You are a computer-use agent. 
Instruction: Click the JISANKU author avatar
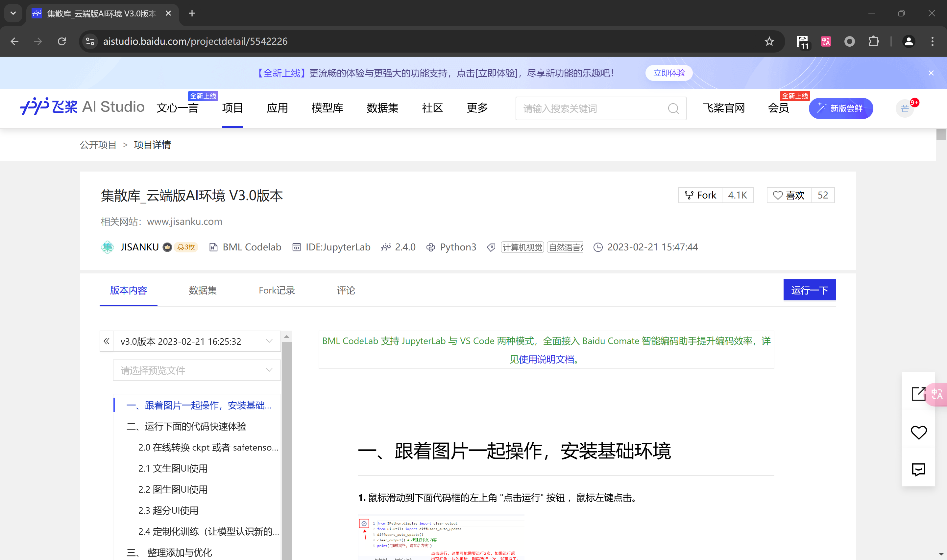pyautogui.click(x=107, y=247)
